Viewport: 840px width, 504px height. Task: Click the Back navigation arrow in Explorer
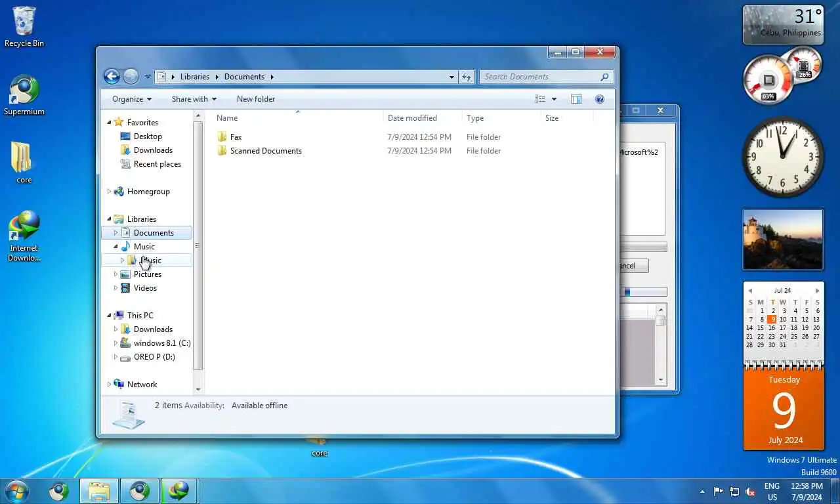(112, 77)
